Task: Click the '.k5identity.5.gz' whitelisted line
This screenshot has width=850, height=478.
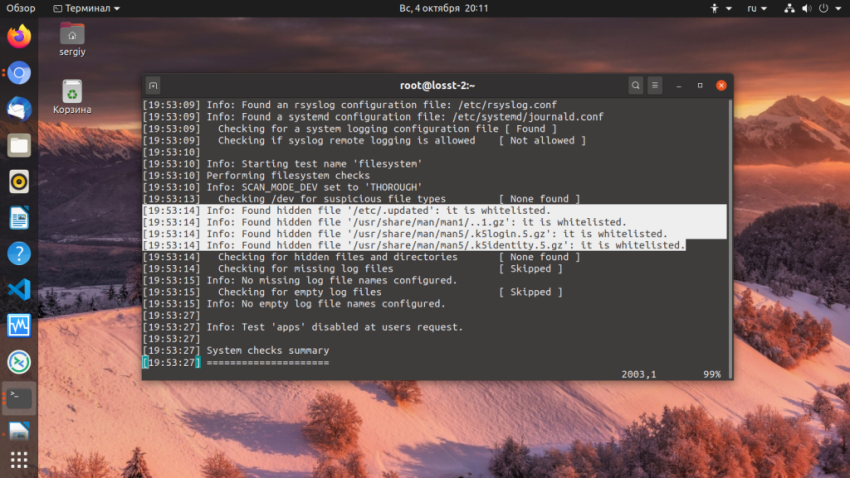Action: click(x=414, y=246)
